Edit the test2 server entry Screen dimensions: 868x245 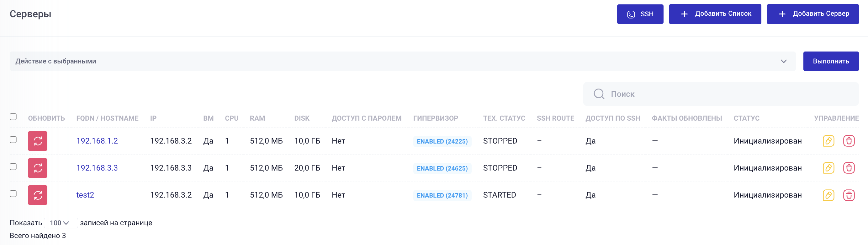point(828,195)
